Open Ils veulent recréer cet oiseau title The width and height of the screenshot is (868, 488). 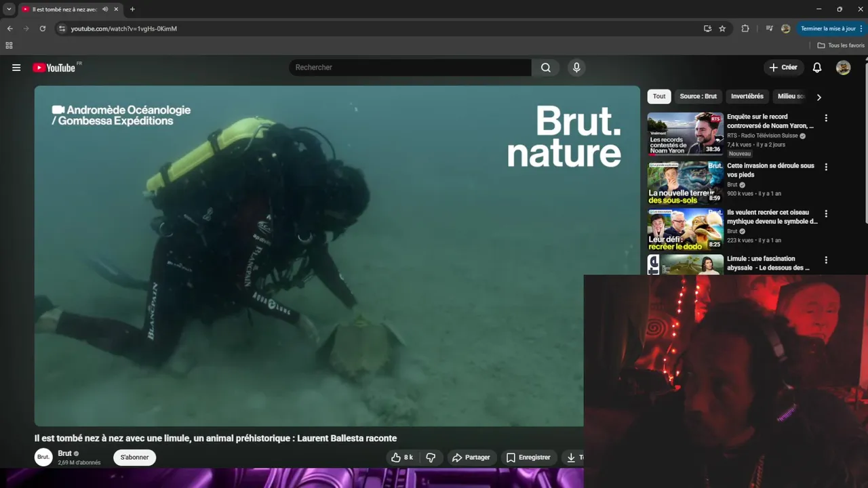click(772, 217)
